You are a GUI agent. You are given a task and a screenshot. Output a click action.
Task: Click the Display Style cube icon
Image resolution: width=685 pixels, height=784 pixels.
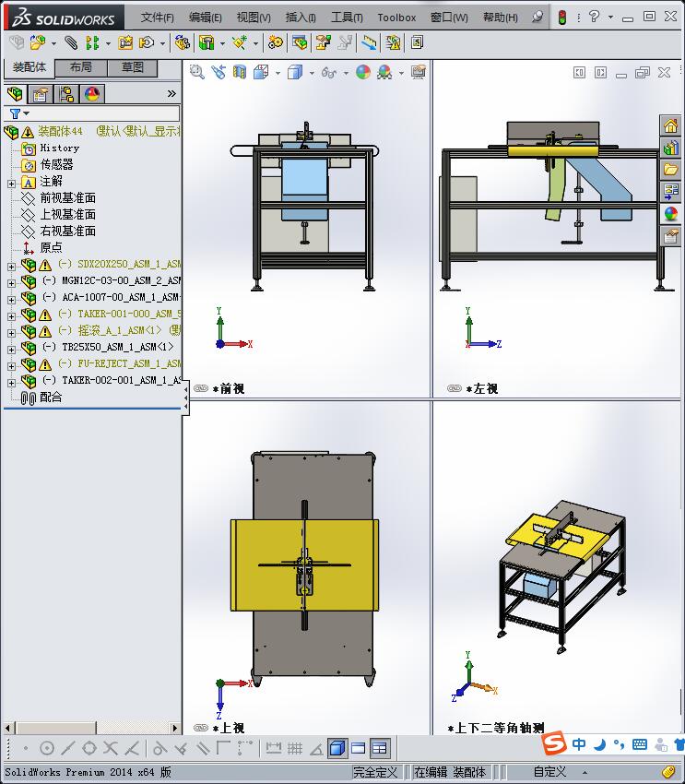(295, 73)
